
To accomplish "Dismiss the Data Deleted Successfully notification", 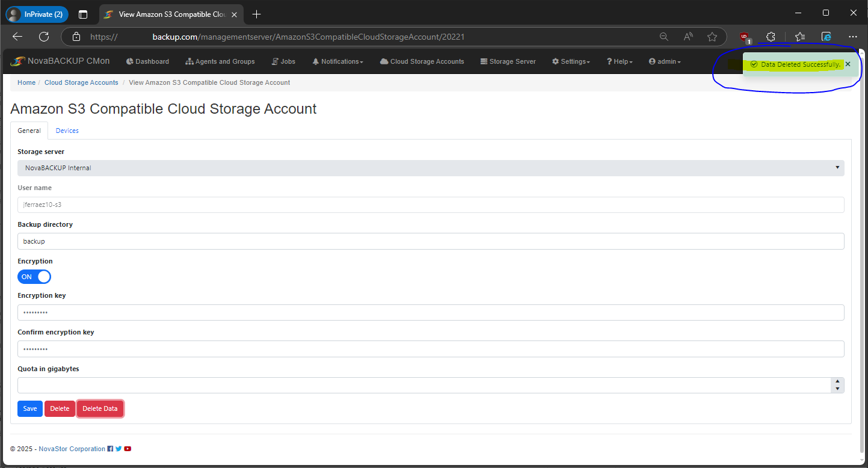I will click(848, 64).
